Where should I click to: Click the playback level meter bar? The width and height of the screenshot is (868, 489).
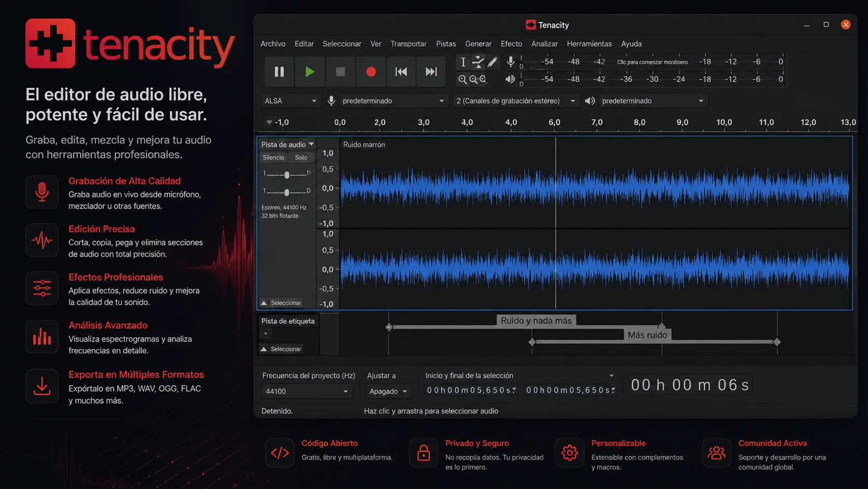(652, 80)
